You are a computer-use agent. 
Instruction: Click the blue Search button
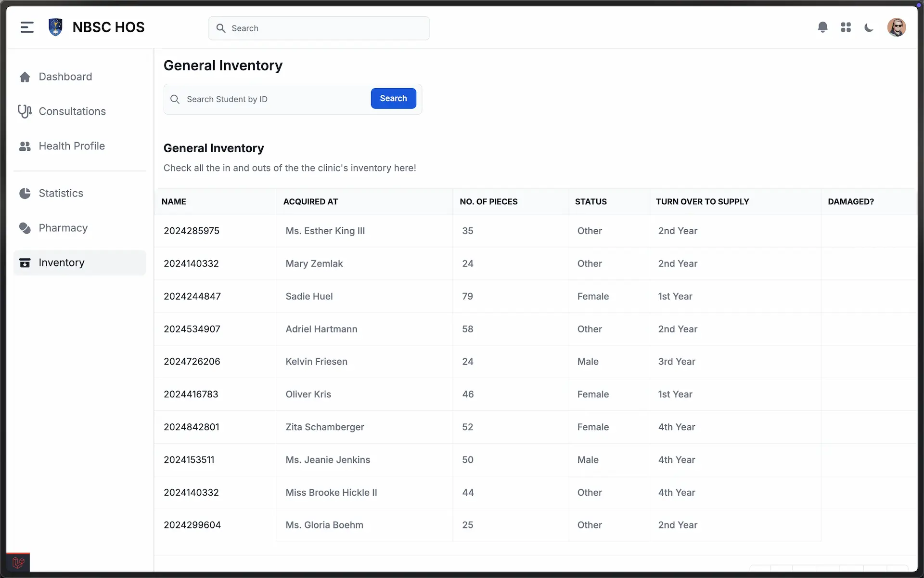tap(393, 98)
